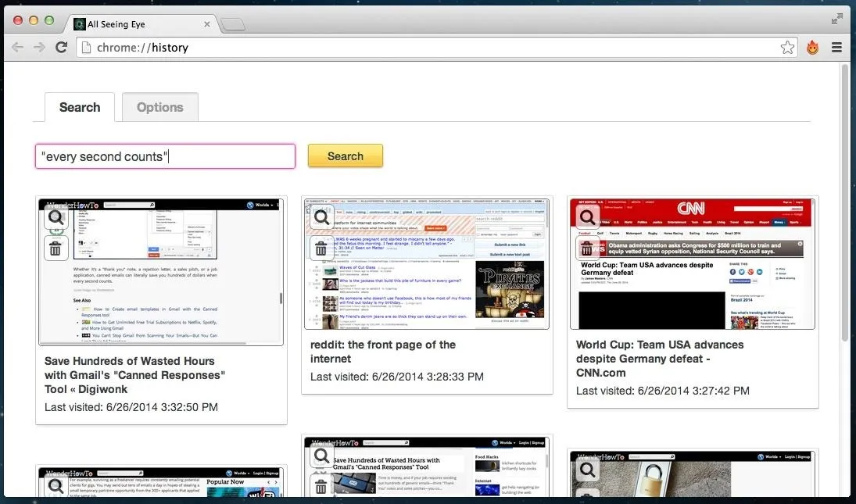
Task: Close the All Seeing Eye tab
Action: pyautogui.click(x=207, y=24)
